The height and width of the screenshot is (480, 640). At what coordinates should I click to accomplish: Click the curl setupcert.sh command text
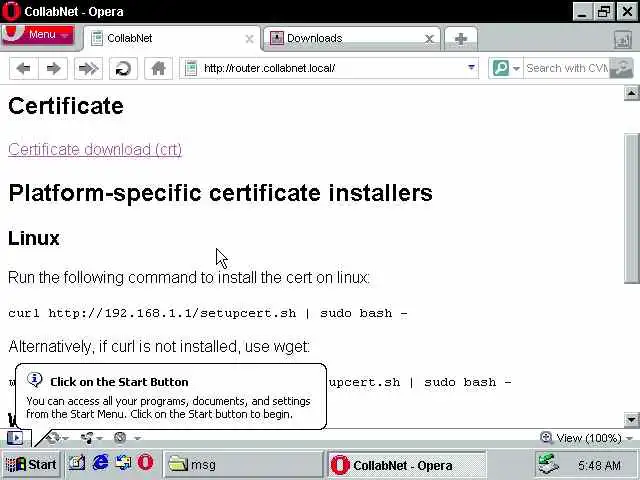[x=208, y=313]
